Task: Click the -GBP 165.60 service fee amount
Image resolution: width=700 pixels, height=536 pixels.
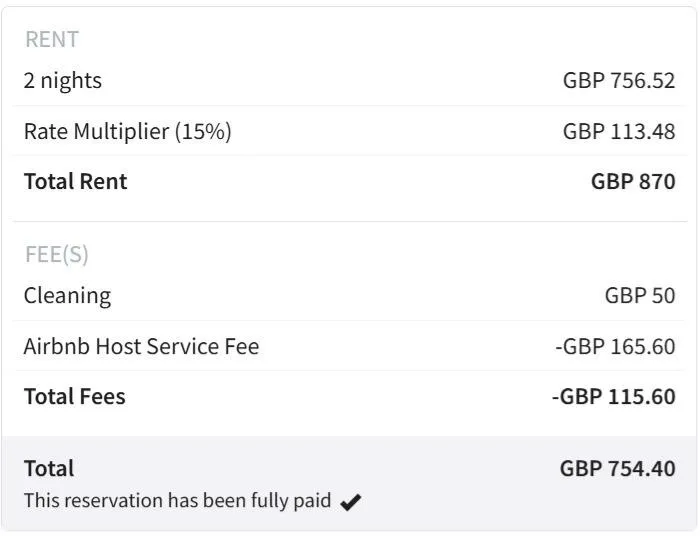Action: pos(615,347)
